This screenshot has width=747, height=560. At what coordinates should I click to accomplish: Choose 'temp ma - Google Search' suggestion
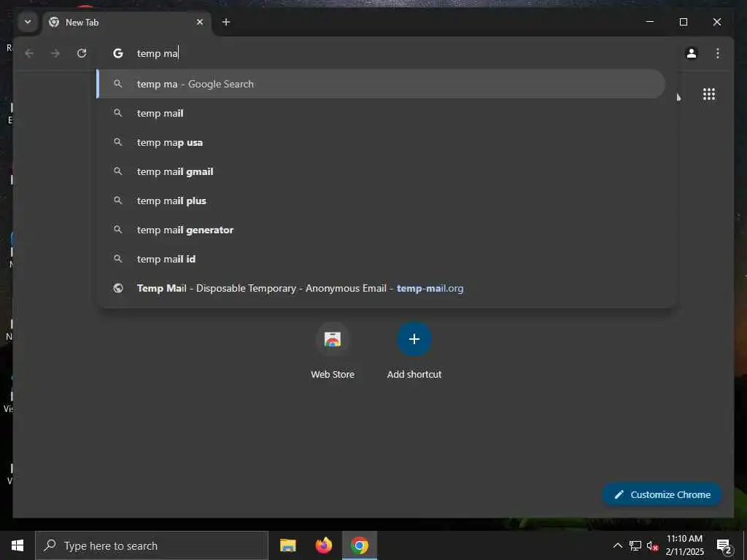point(381,84)
